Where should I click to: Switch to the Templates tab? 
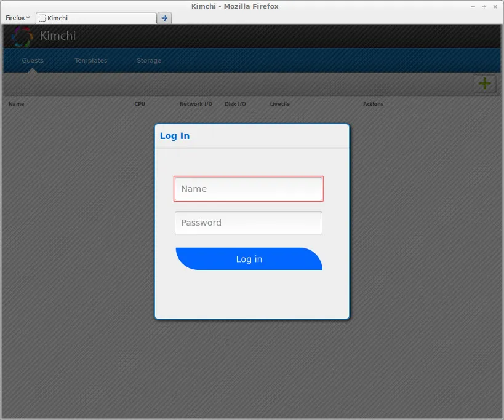pyautogui.click(x=90, y=60)
